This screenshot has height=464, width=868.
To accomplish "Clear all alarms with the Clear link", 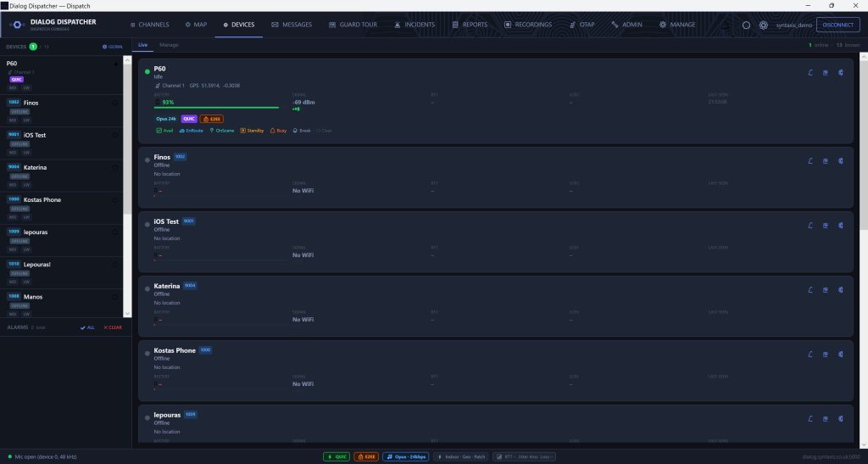I will coord(113,327).
